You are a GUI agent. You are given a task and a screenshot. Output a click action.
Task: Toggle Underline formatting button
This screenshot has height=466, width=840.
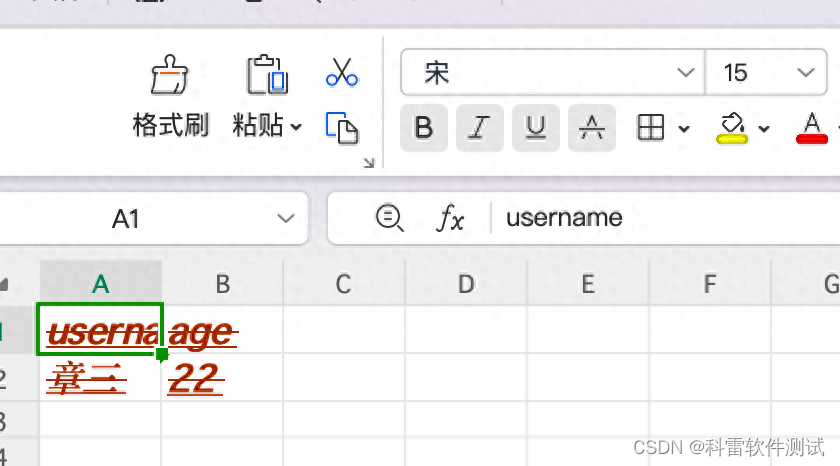tap(536, 128)
